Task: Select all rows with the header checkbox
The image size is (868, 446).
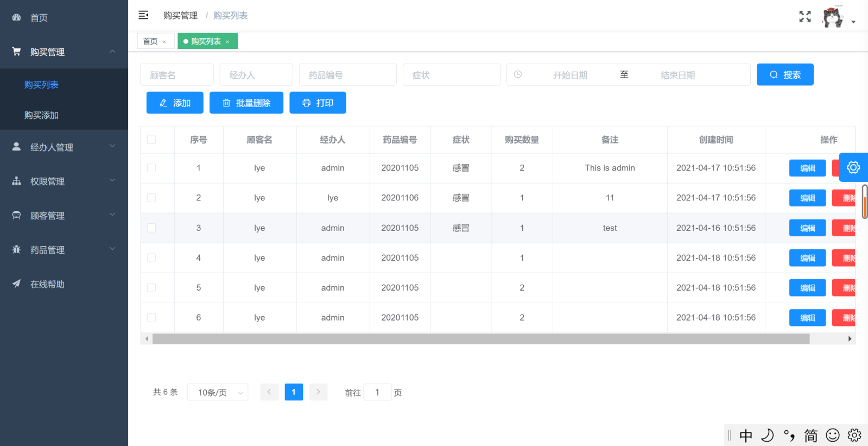Action: 151,140
